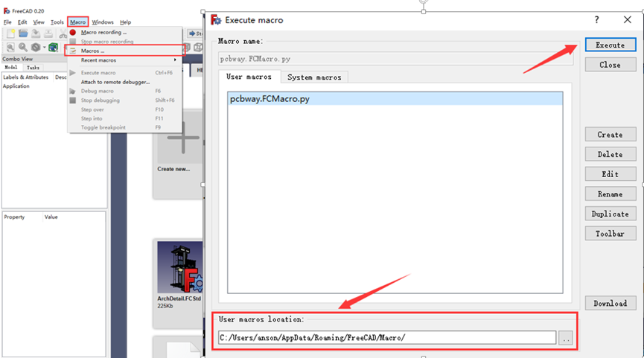
Task: Click the Execute button
Action: pyautogui.click(x=610, y=45)
